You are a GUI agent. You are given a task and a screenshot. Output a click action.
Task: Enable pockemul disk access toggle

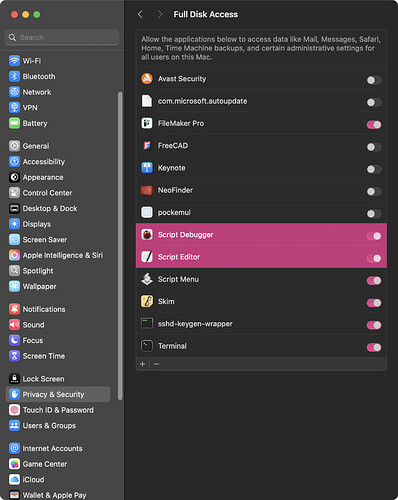374,214
